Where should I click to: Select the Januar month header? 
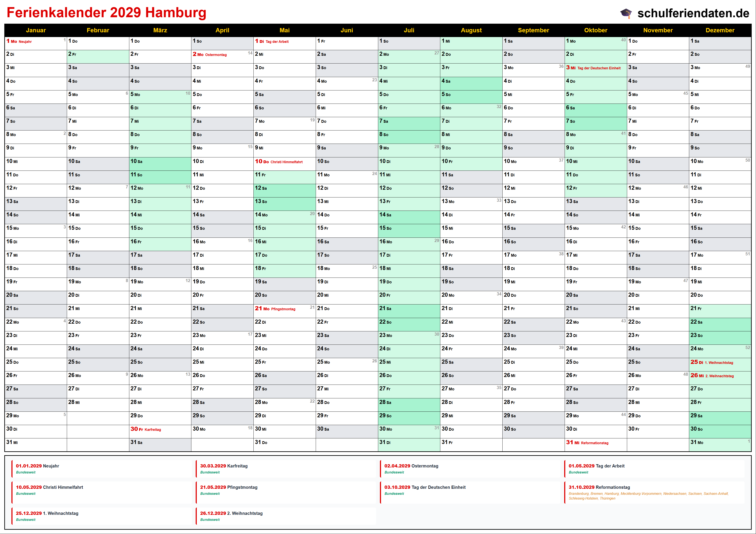pos(36,30)
